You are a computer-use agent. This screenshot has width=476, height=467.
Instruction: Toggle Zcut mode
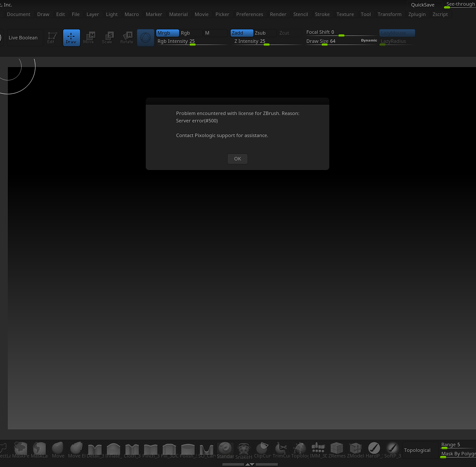pyautogui.click(x=289, y=33)
